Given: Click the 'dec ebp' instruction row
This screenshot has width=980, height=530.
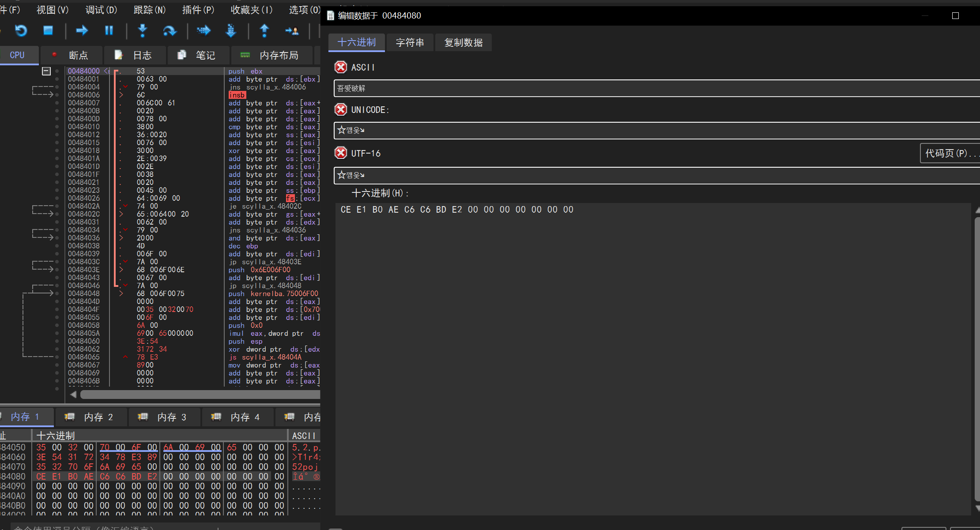Looking at the screenshot, I should click(243, 246).
